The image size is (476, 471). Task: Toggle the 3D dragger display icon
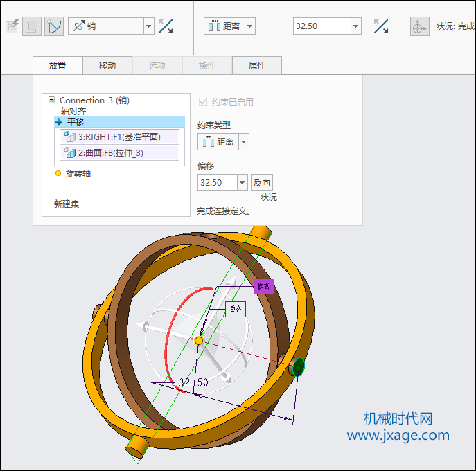420,26
